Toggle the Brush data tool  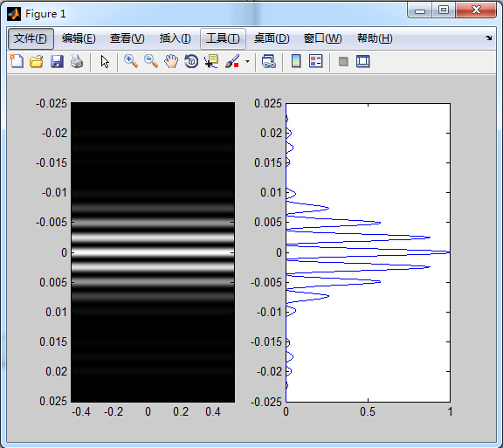(232, 61)
